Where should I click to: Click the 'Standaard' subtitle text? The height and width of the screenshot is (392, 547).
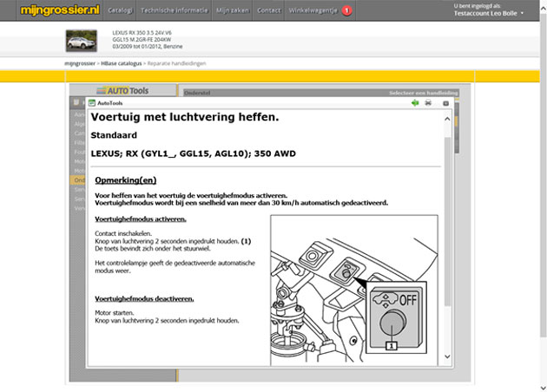tap(114, 135)
